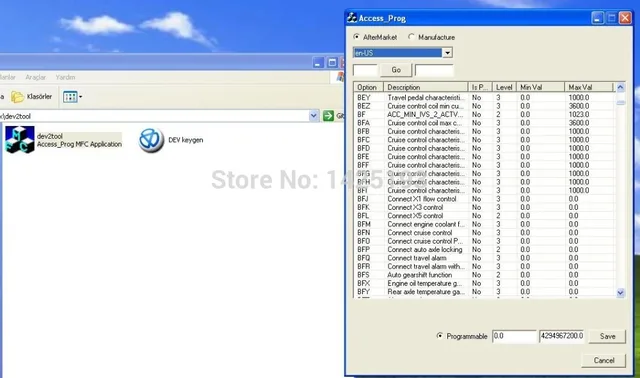Expand the Explorer address bar dropdown

coord(313,116)
